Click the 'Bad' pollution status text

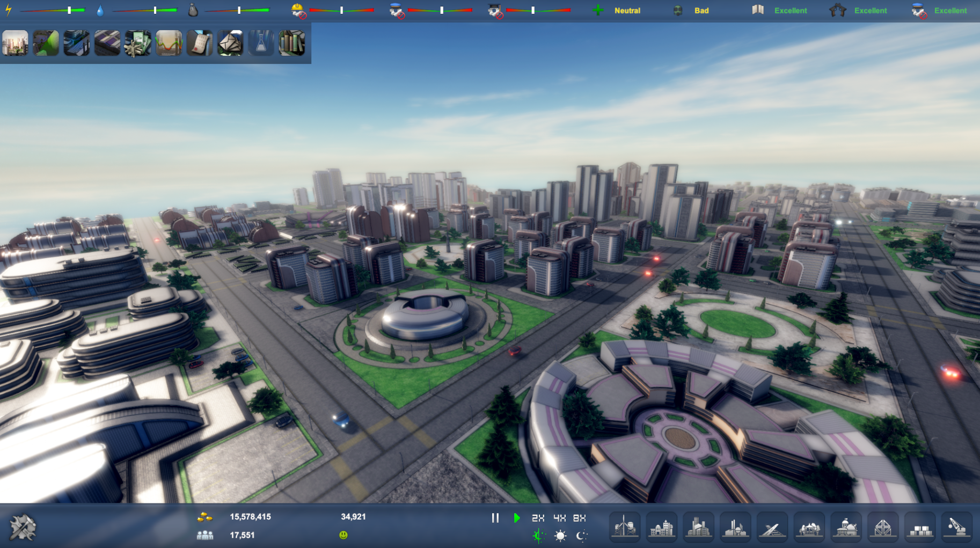point(701,11)
